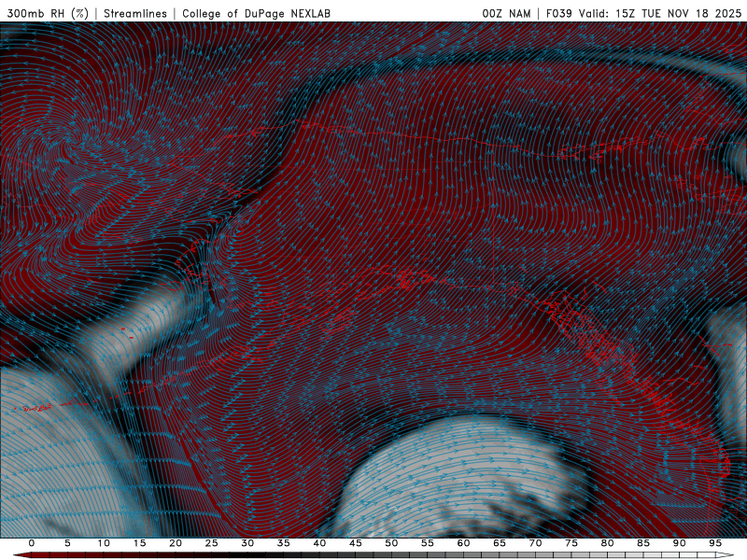Click the colorbar label "95"
Viewport: 747px width, 560px height.
pos(715,543)
